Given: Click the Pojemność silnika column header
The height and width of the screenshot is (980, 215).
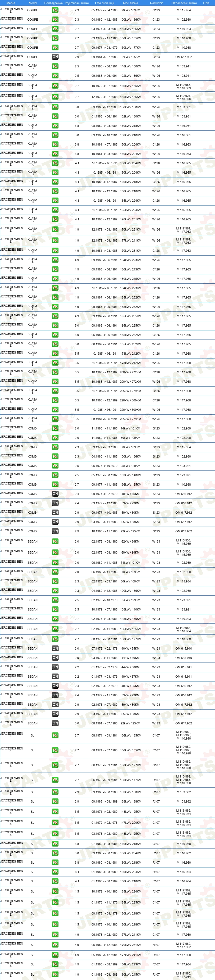Looking at the screenshot, I should [77, 3].
